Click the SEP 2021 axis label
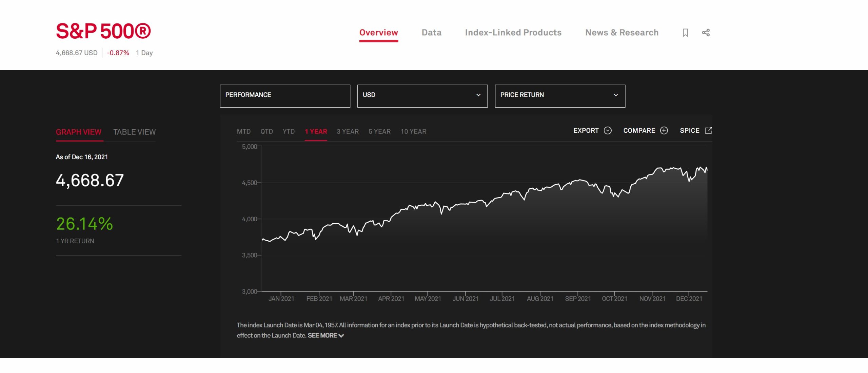 [578, 299]
